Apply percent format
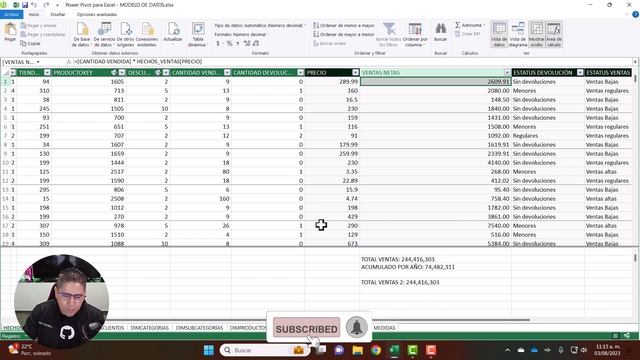The width and height of the screenshot is (640, 360). pos(229,43)
